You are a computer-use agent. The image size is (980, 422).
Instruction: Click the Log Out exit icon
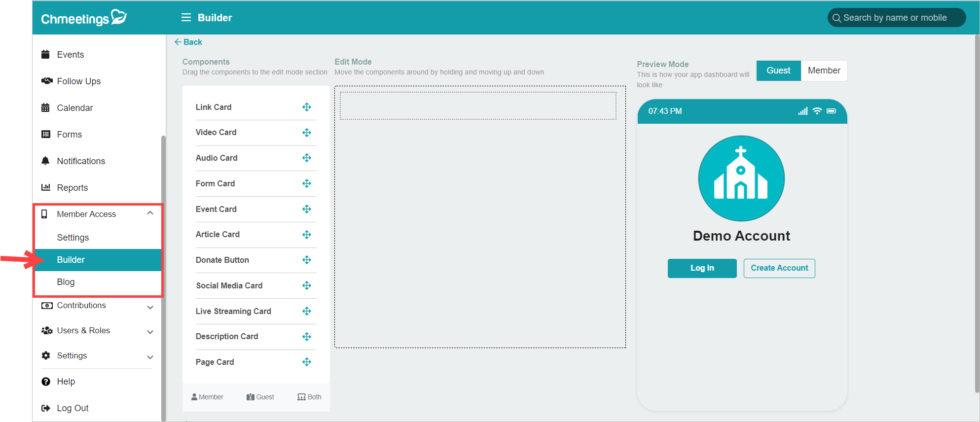(x=46, y=408)
